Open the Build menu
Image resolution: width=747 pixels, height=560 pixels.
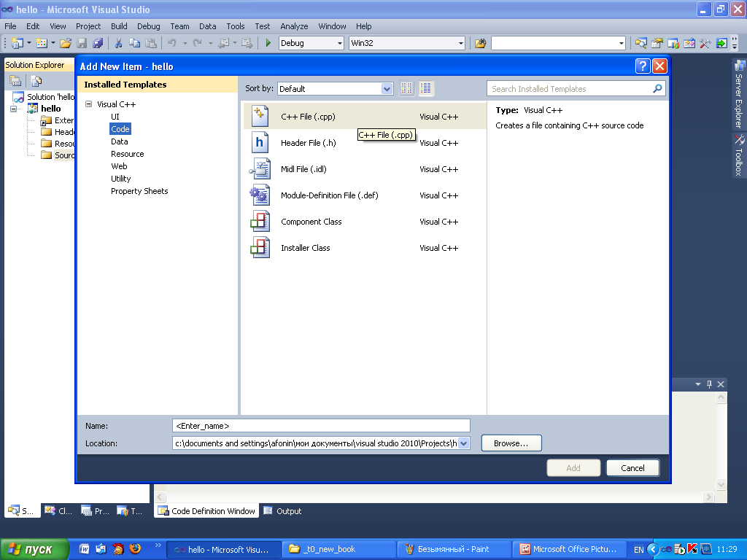pos(119,26)
